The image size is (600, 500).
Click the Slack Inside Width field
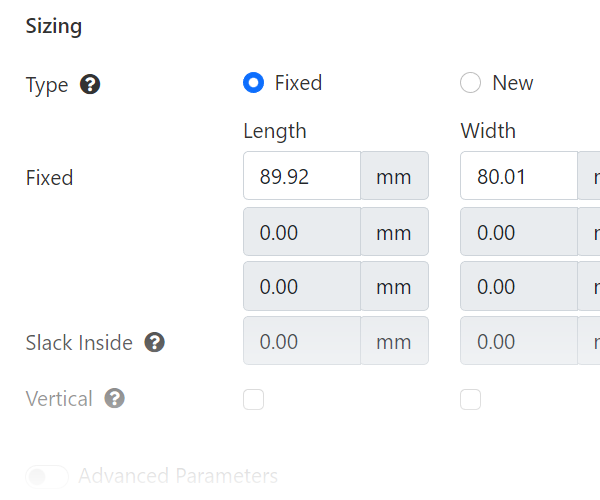tap(518, 341)
